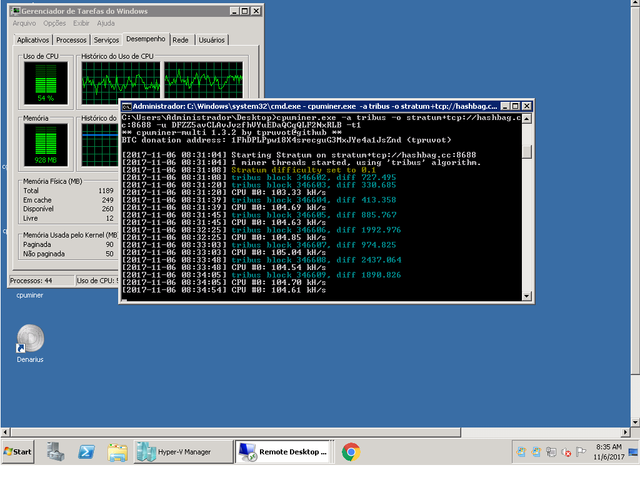
Task: Click 'Uso de CPU' status bar entry
Action: (97, 281)
